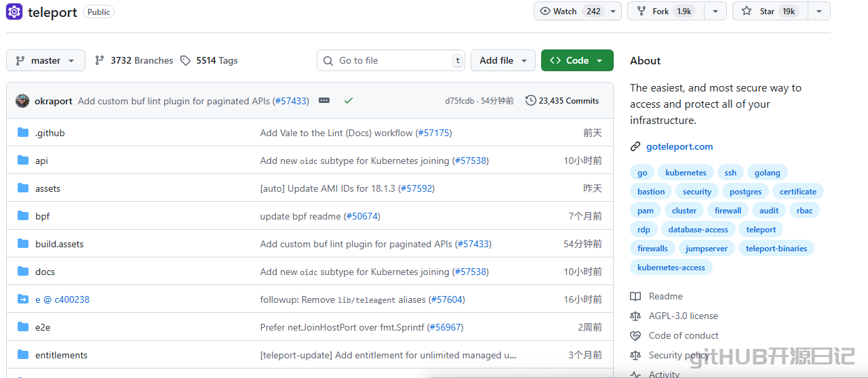Open the e2e folder icon

[23, 327]
